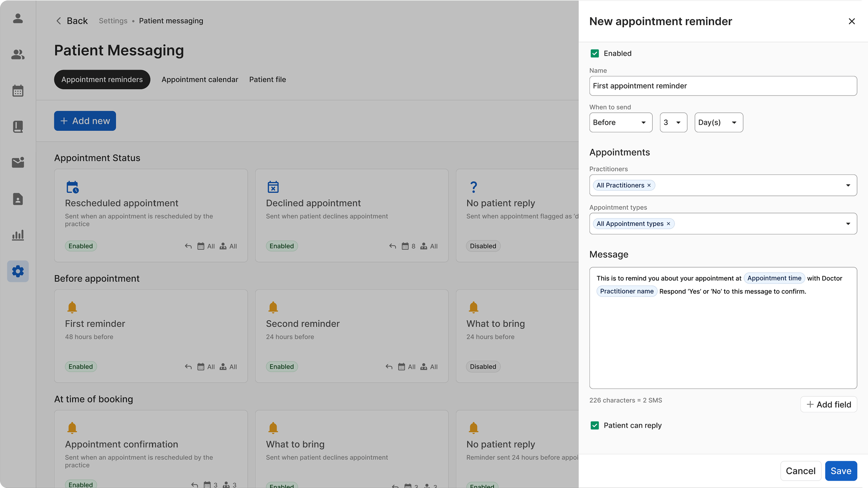Click the settings gear sidebar icon
The image size is (868, 488).
tap(18, 271)
